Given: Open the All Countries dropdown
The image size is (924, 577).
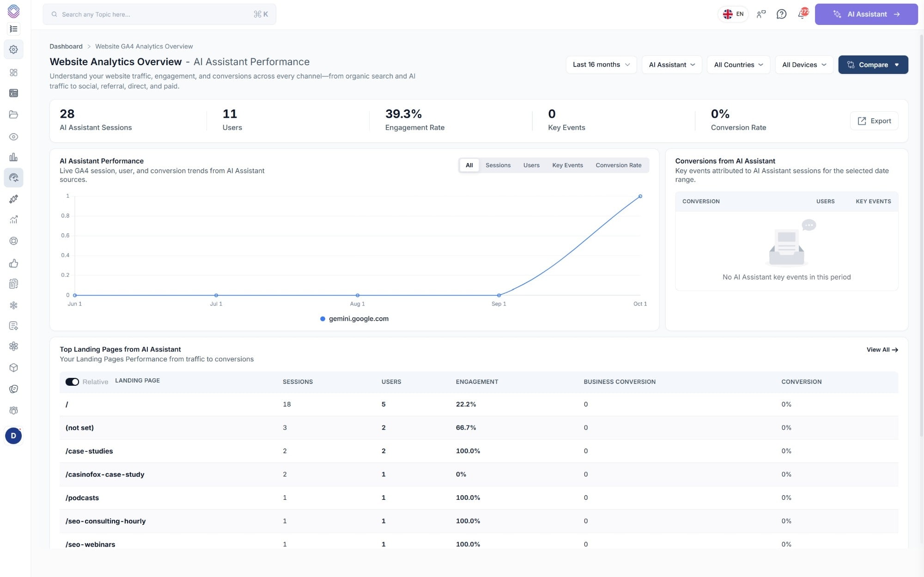Looking at the screenshot, I should click(738, 65).
